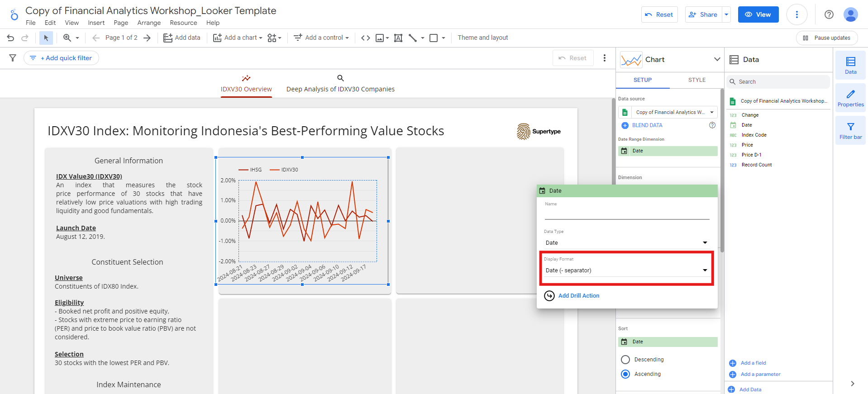This screenshot has height=394, width=868.
Task: Open the Filter bar side panel
Action: click(850, 130)
